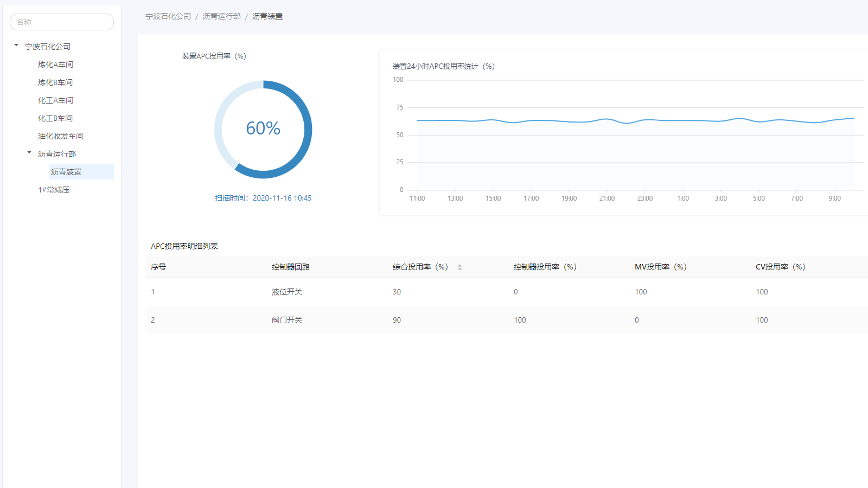The height and width of the screenshot is (488, 868).
Task: Click the MV投用率 column header
Action: pyautogui.click(x=660, y=267)
